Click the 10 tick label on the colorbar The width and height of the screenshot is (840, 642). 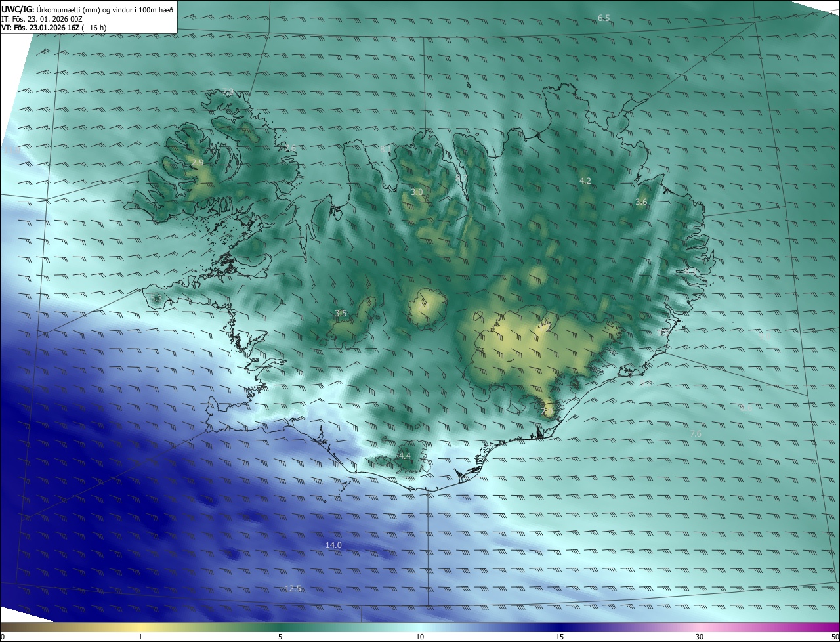tap(420, 637)
